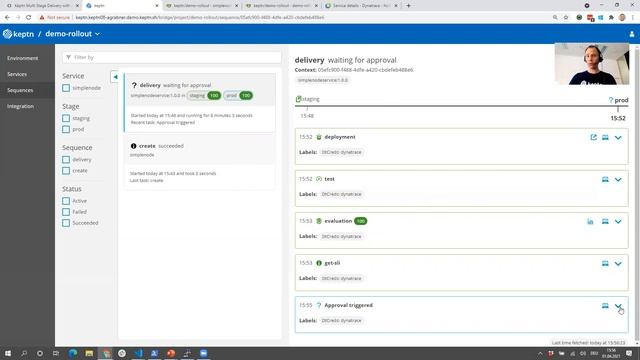Click the keptn logo in header
The height and width of the screenshot is (360, 640).
(18, 34)
